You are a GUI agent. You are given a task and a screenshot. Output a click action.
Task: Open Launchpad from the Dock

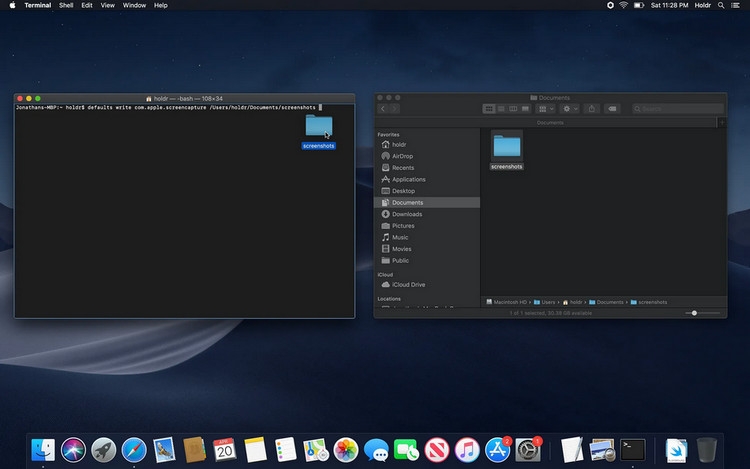103,450
